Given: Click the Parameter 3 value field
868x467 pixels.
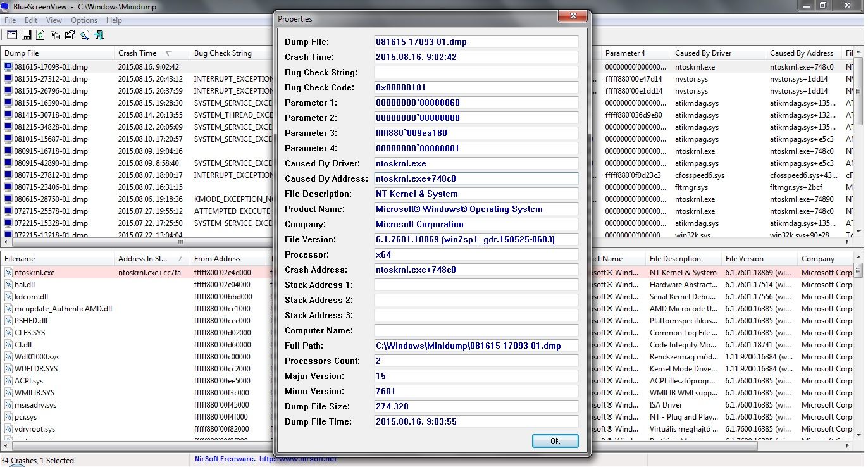Looking at the screenshot, I should tap(476, 133).
